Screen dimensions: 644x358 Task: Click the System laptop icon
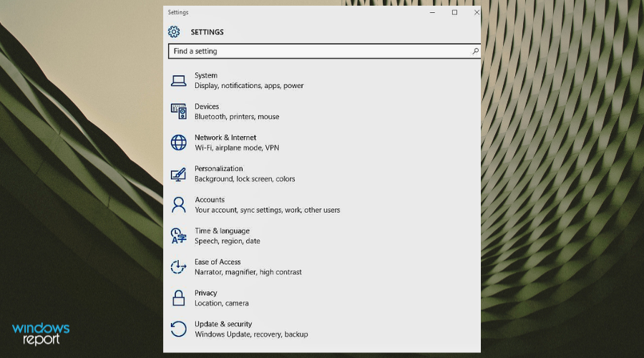(178, 81)
